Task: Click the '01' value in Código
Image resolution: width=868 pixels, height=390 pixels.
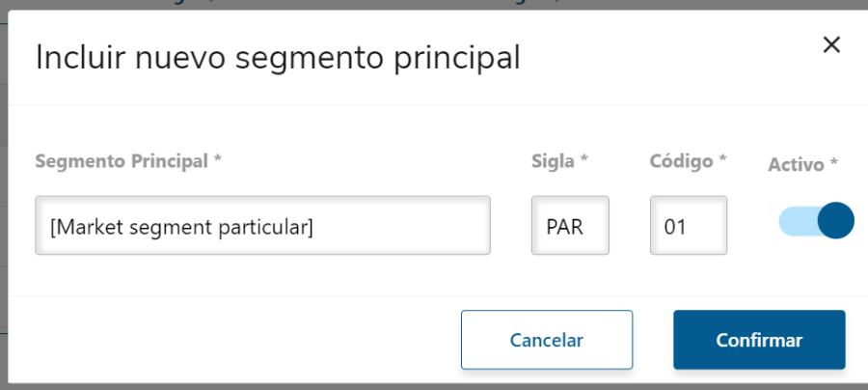Action: 674,227
